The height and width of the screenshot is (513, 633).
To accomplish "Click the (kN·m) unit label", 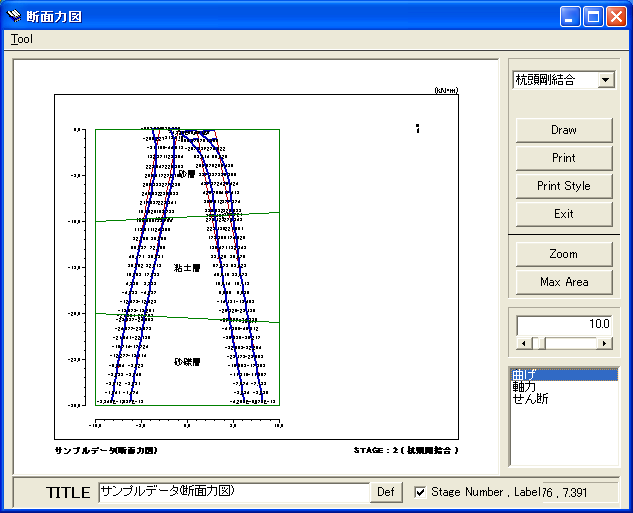I will click(x=446, y=90).
